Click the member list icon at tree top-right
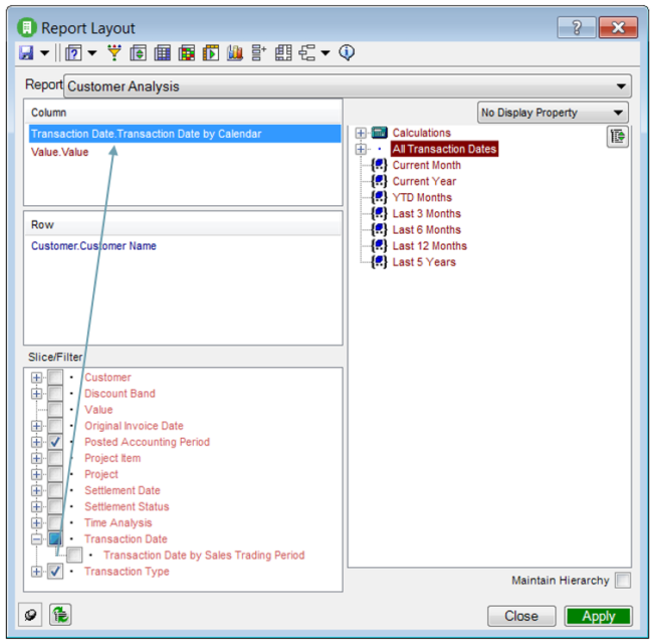The image size is (654, 644). 618,136
